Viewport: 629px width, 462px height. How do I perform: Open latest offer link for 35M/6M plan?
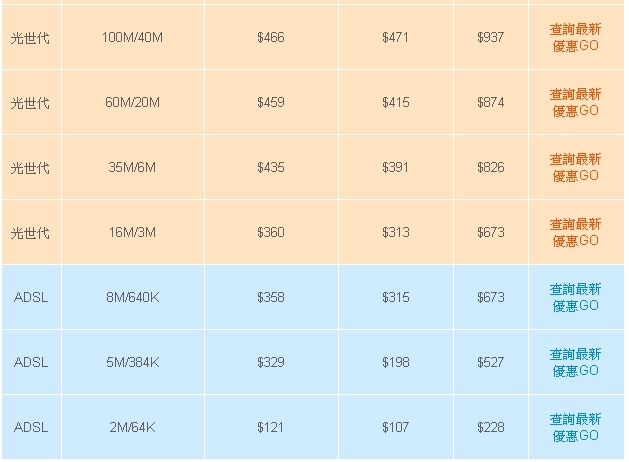pos(575,167)
